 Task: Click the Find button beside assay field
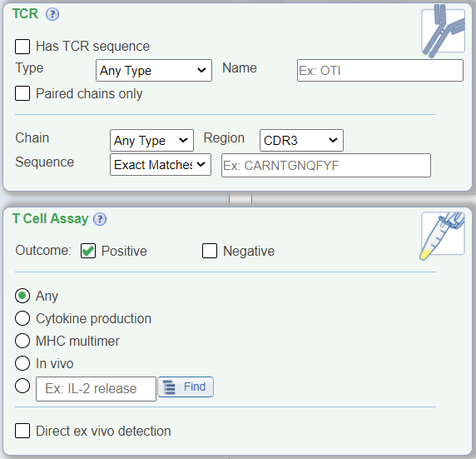click(186, 387)
